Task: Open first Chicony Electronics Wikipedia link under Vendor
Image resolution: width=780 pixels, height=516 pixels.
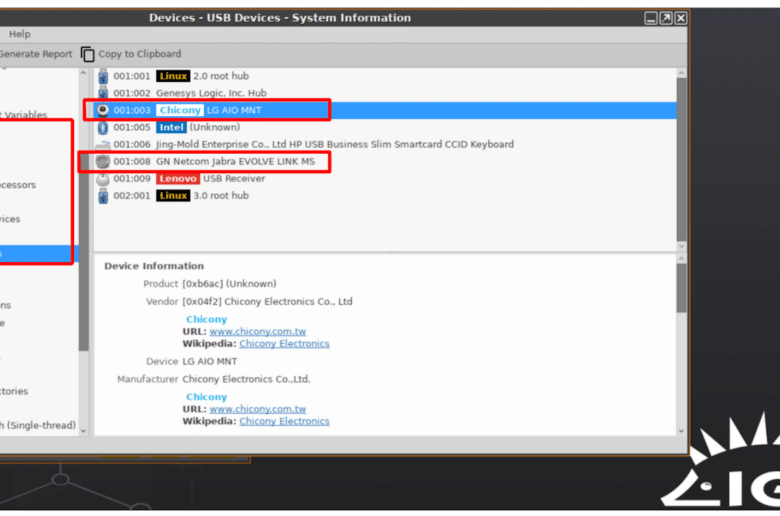Action: coord(285,343)
